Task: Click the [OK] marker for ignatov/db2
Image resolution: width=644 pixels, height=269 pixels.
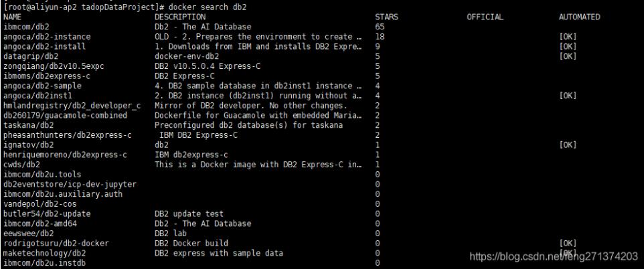Action: click(x=568, y=145)
